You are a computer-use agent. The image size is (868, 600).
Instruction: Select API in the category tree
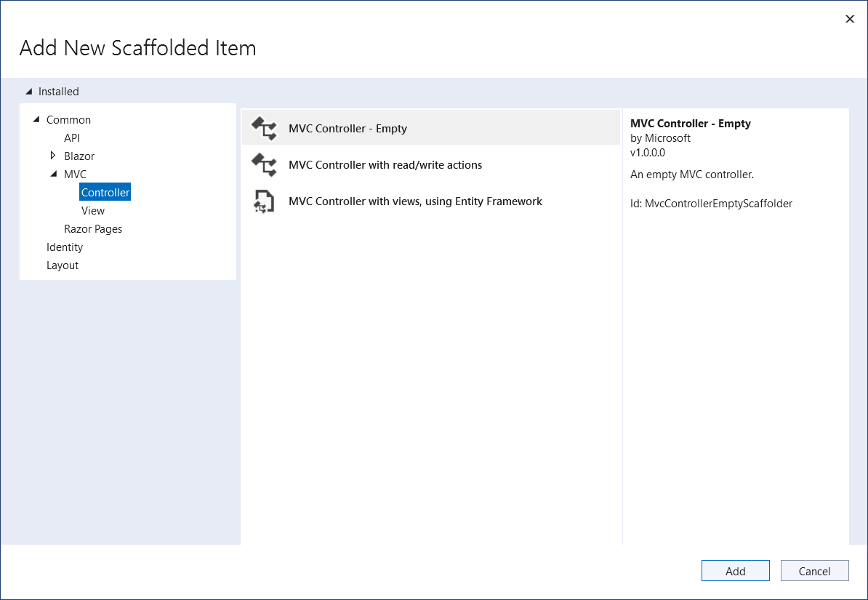(x=72, y=138)
